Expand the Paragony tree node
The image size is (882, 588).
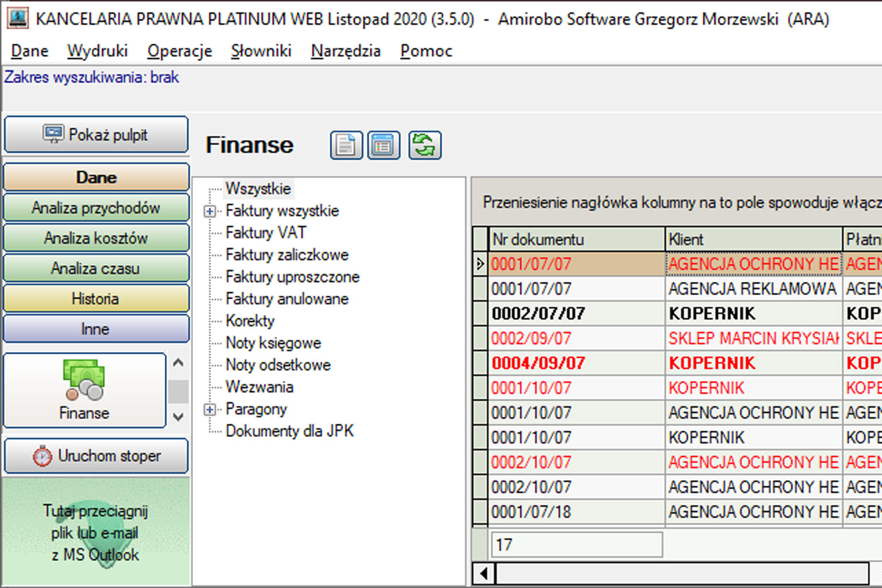point(210,409)
